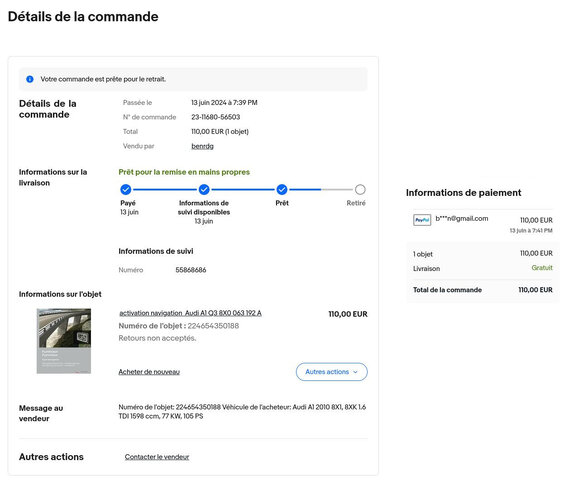Click the PayPal email b***n@gmail.com

click(462, 218)
